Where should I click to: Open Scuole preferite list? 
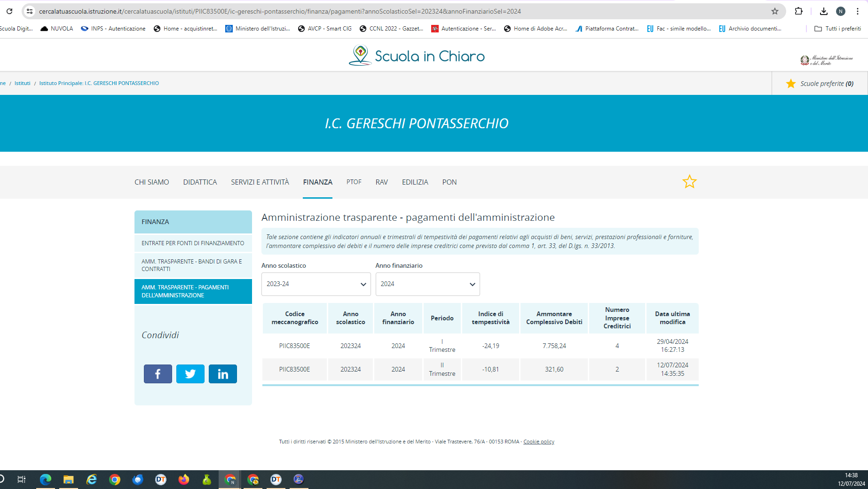(x=820, y=84)
